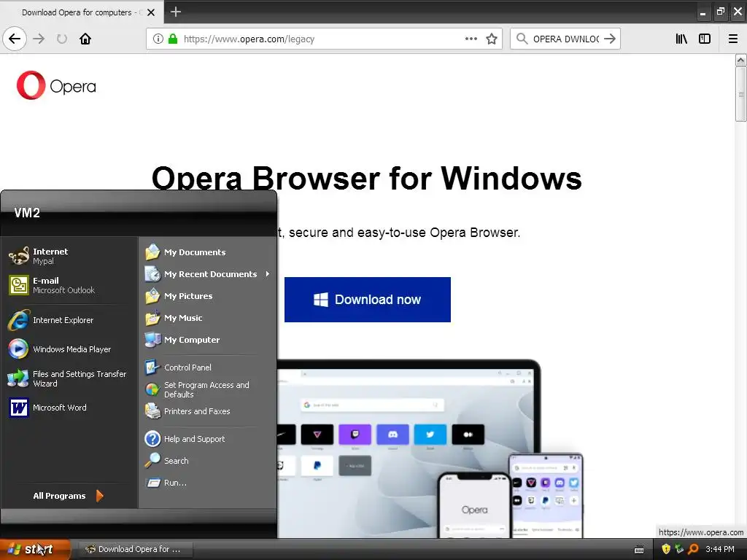This screenshot has height=560, width=747.
Task: Reload the current page
Action: pyautogui.click(x=62, y=39)
